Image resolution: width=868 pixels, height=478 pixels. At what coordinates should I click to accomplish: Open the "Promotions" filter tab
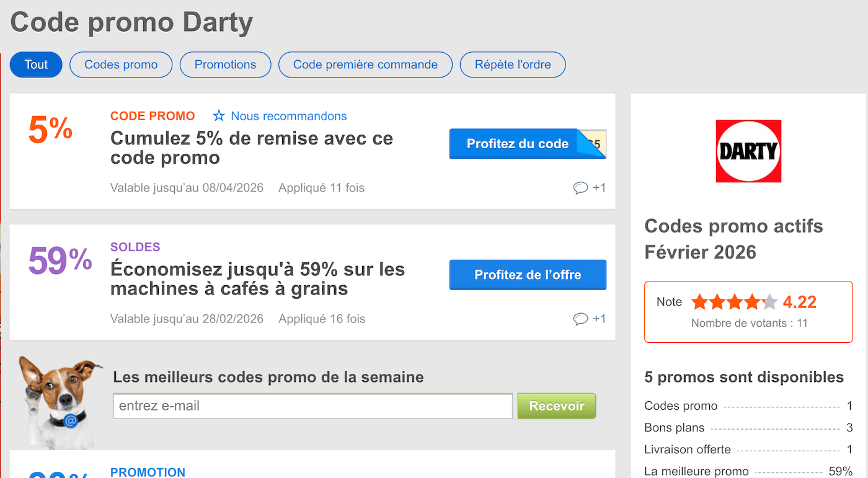[225, 64]
